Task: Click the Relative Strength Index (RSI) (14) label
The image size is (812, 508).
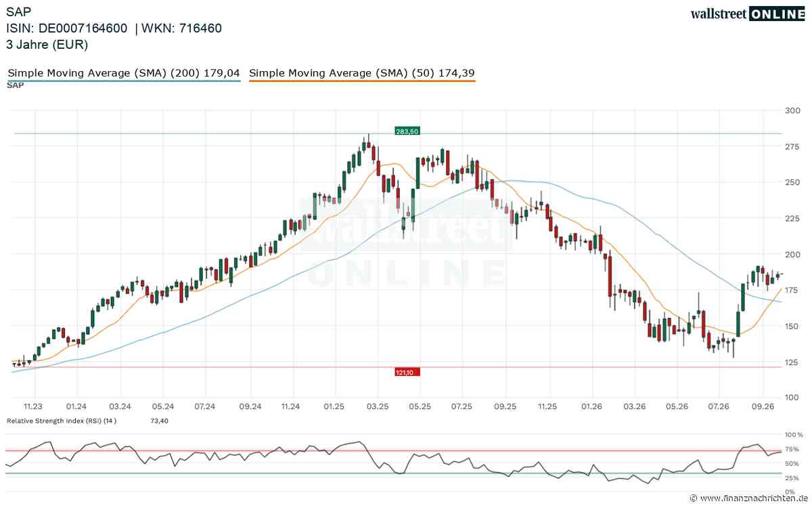Action: click(62, 421)
